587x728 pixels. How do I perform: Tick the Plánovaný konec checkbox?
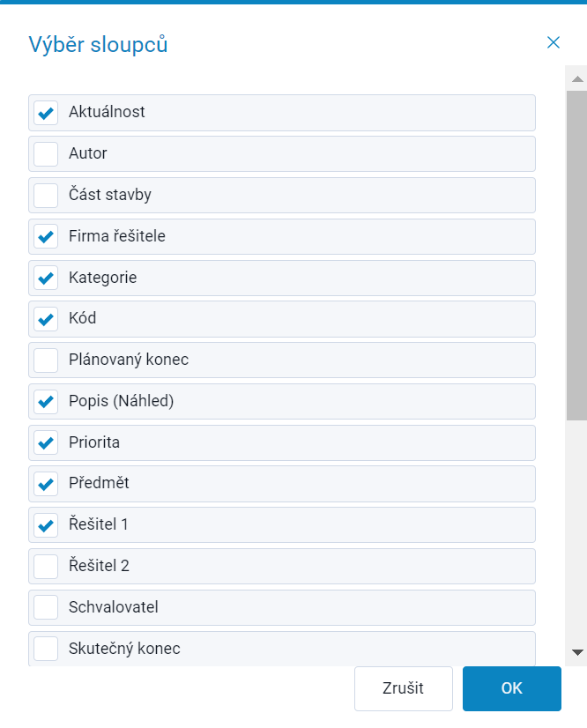pyautogui.click(x=46, y=360)
